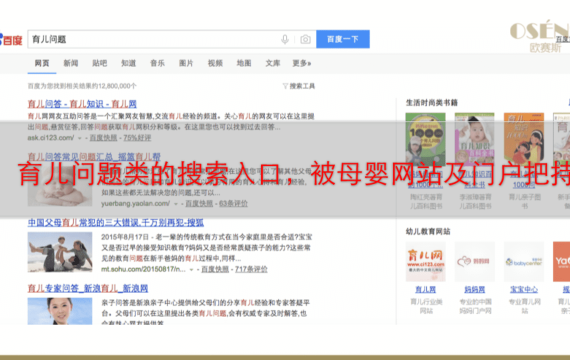
Task: Click the sleeping baby thumbnail of yaolan result
Action: [60, 187]
